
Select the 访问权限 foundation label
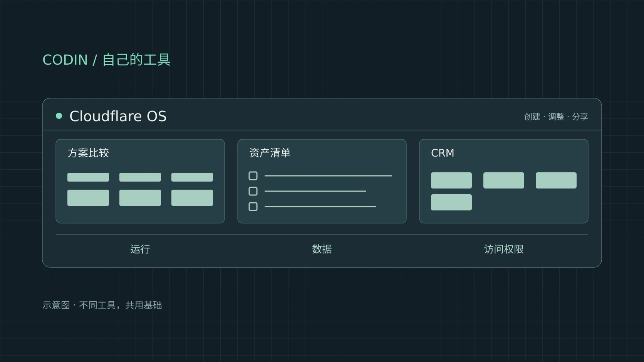point(504,249)
